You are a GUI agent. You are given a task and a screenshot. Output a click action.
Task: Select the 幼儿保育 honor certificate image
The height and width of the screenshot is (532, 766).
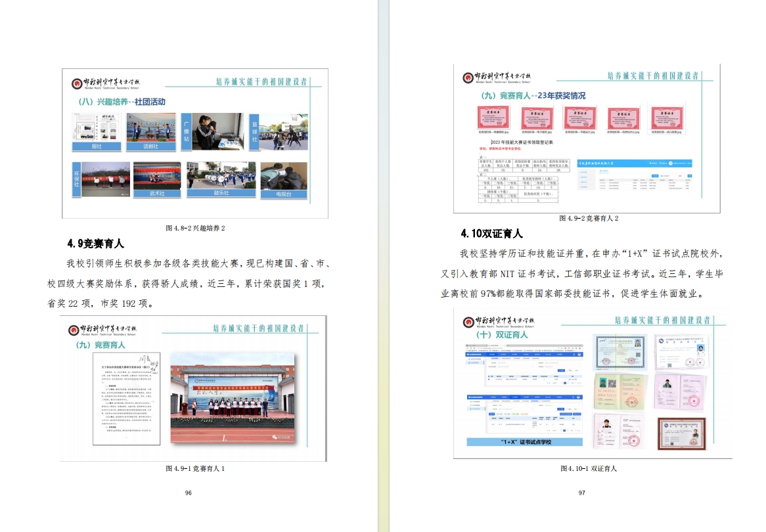point(666,119)
